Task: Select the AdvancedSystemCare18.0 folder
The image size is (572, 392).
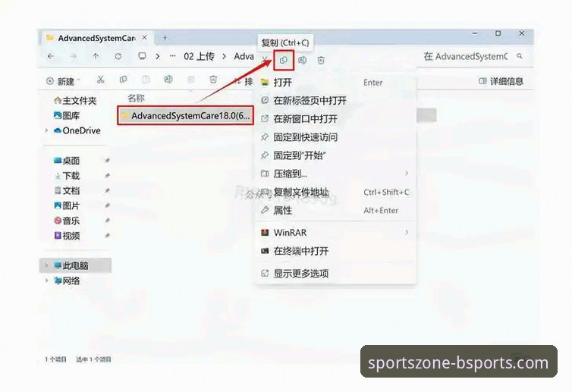Action: click(186, 115)
